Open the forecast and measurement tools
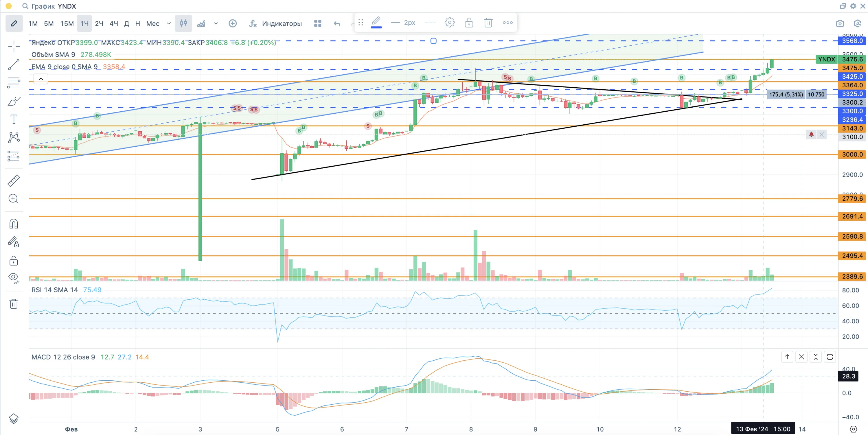This screenshot has height=435, width=868. 14,156
